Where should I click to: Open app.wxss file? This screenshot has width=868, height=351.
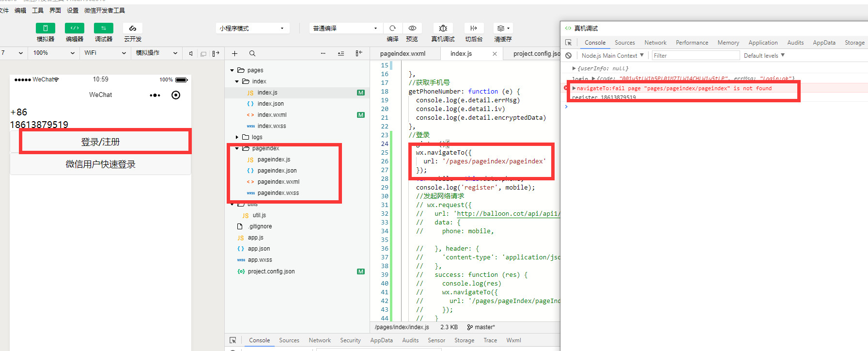coord(260,260)
